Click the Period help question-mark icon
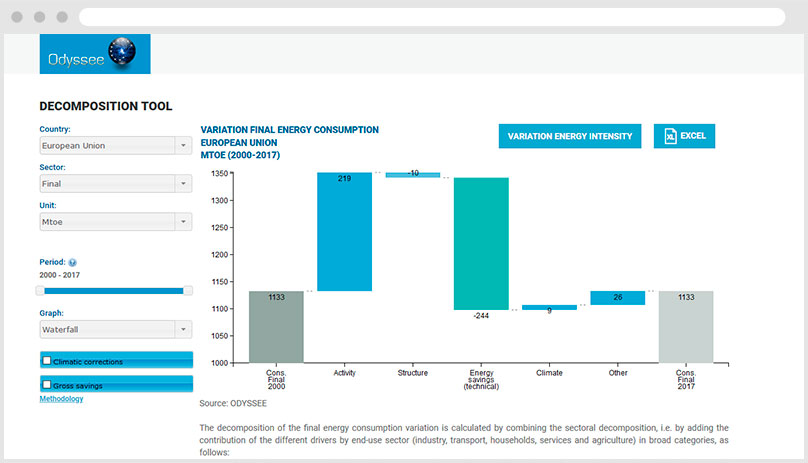 point(73,262)
